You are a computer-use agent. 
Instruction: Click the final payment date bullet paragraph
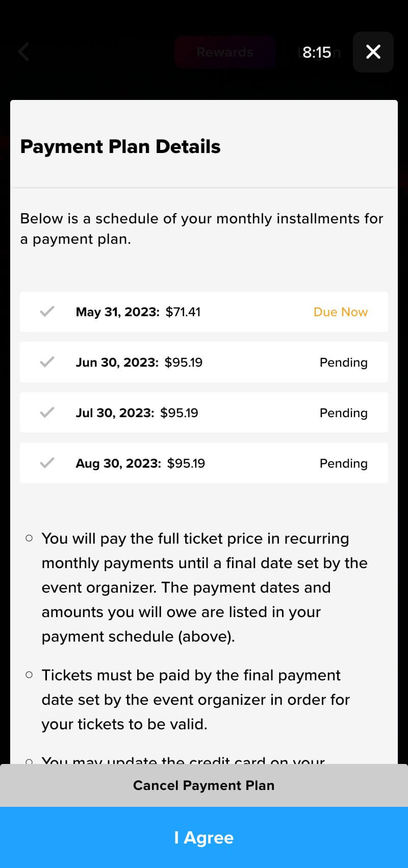(x=196, y=700)
